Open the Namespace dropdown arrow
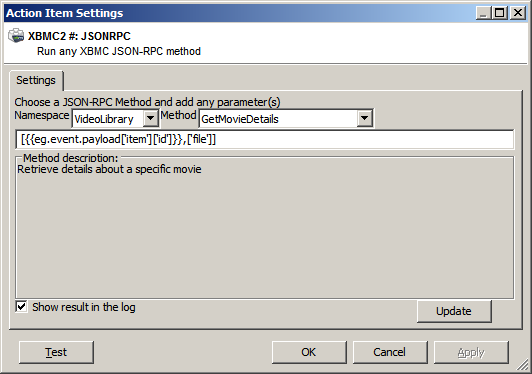532x374 pixels. point(150,119)
